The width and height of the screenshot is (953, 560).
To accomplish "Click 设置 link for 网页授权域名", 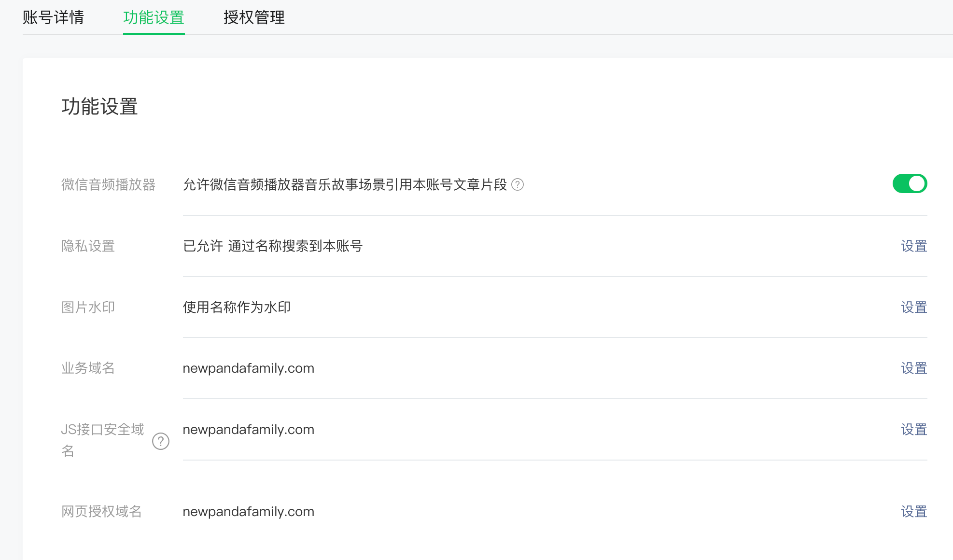I will pos(913,512).
